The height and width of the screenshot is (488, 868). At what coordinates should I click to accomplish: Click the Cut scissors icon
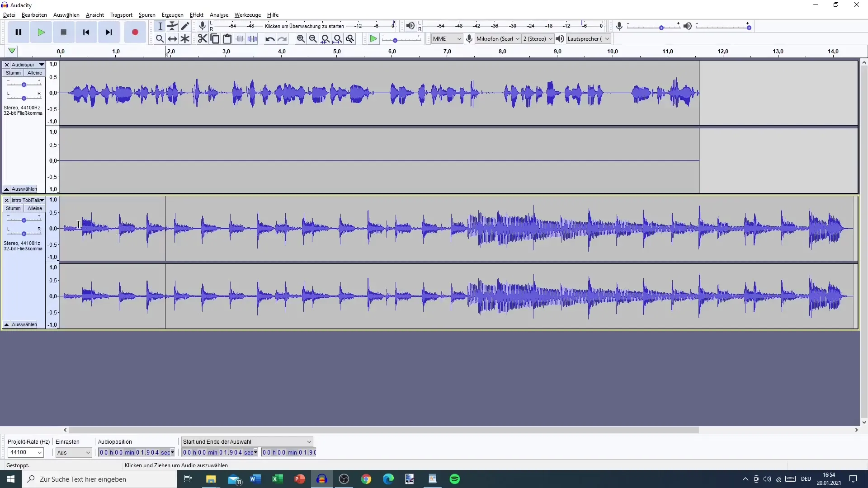[202, 39]
